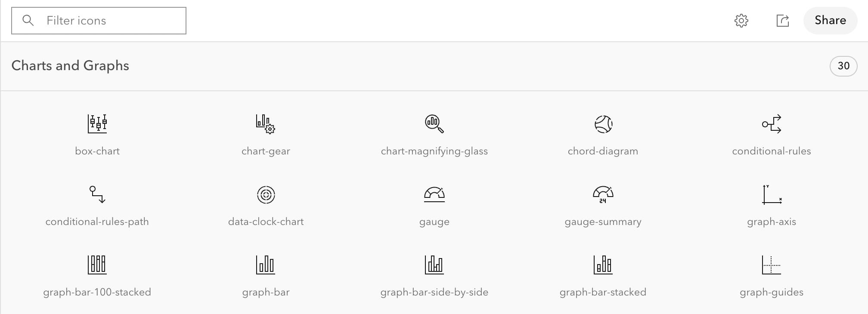Screen dimensions: 868x314
Task: Click the export/share arrow icon
Action: [x=784, y=20]
